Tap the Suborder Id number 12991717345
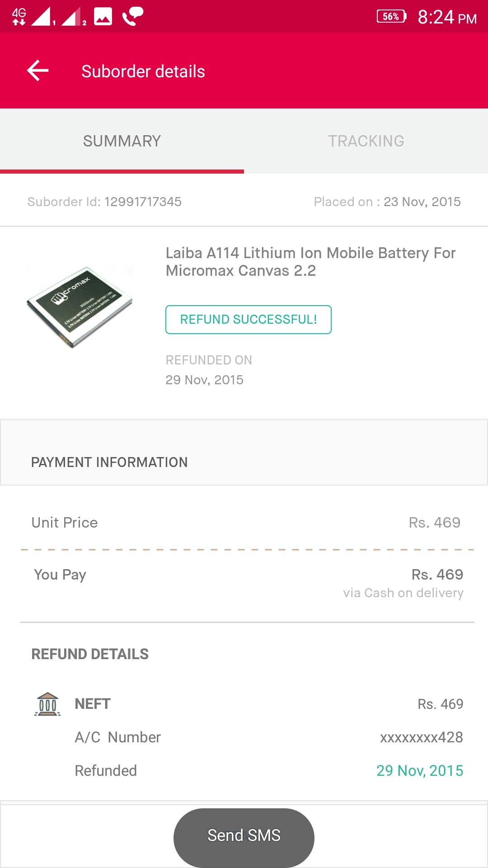 pos(143,202)
